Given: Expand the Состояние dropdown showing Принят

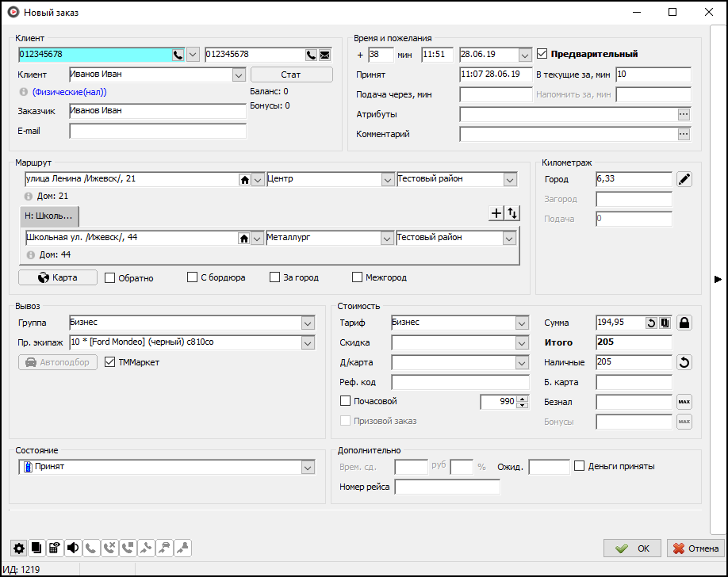Looking at the screenshot, I should pyautogui.click(x=308, y=468).
